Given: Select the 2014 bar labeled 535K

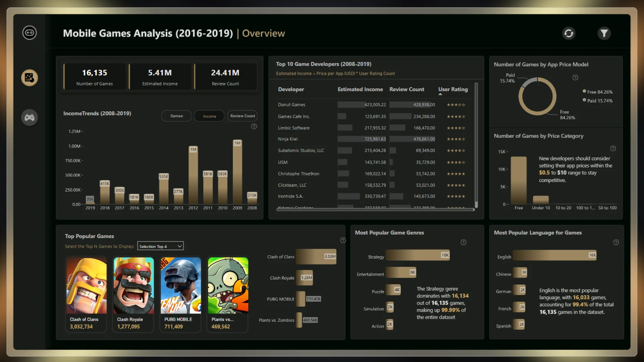Looking at the screenshot, I should [164, 188].
